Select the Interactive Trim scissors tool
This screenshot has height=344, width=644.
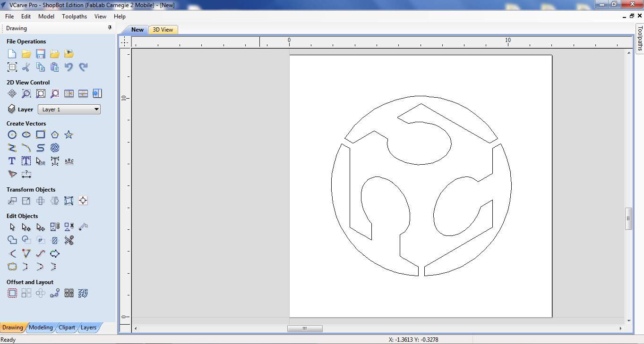[69, 241]
